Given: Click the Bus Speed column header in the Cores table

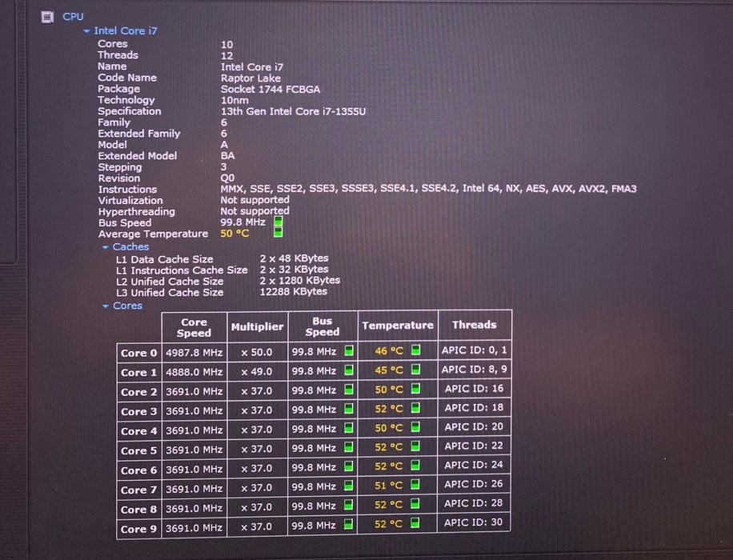Looking at the screenshot, I should tap(322, 326).
